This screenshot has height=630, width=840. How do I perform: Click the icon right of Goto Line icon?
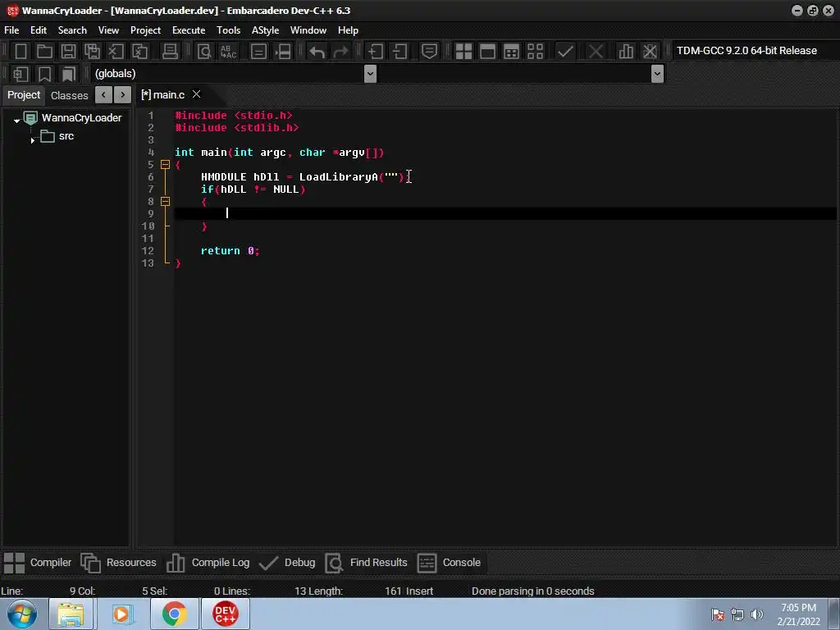click(x=282, y=52)
